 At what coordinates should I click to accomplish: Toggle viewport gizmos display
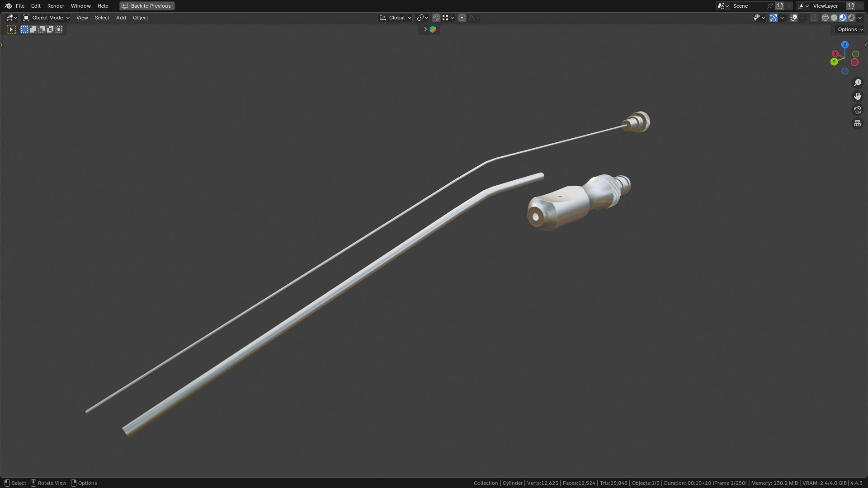(x=774, y=18)
